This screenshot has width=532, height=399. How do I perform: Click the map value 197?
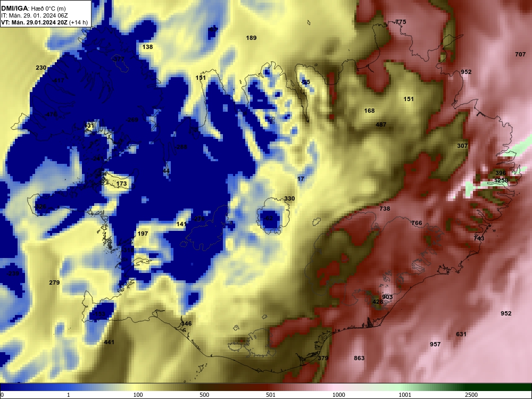(x=143, y=234)
